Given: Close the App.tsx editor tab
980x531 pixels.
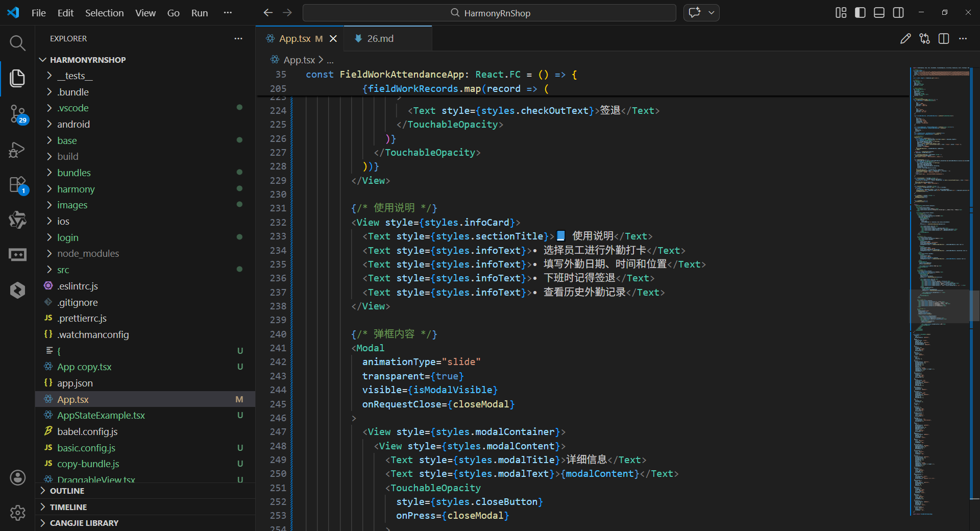Looking at the screenshot, I should [333, 39].
